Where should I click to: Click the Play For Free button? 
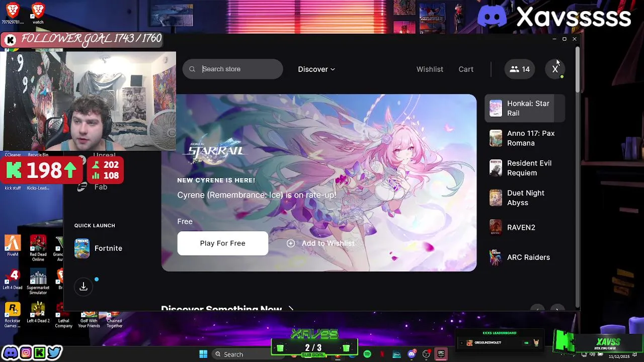click(x=222, y=243)
